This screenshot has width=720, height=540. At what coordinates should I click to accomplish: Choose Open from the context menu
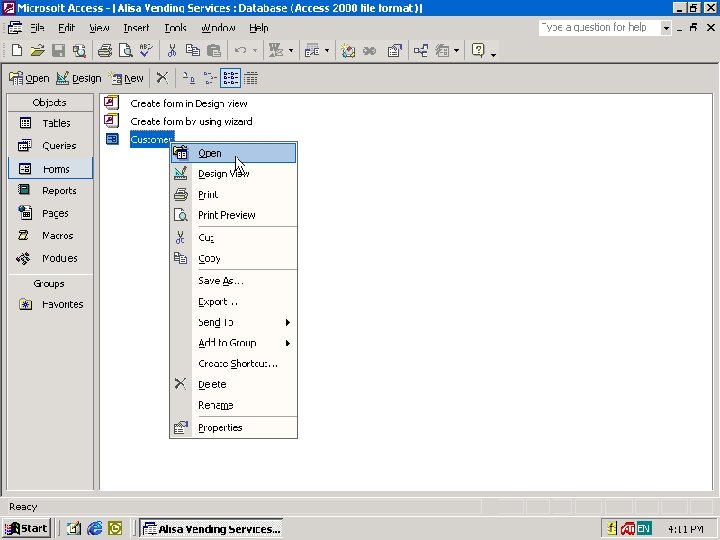point(234,153)
